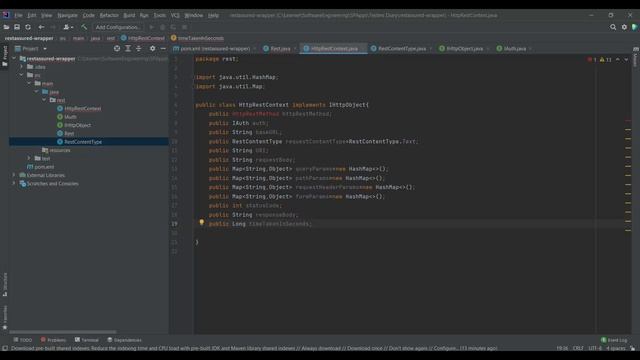Collapse the restassured-wrapper root node
This screenshot has height=360, width=640.
pos(14,58)
